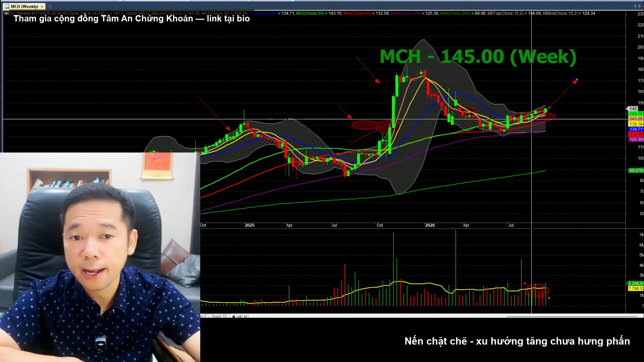Click the MA6(Close,200) = 89.08 readout

[463, 13]
